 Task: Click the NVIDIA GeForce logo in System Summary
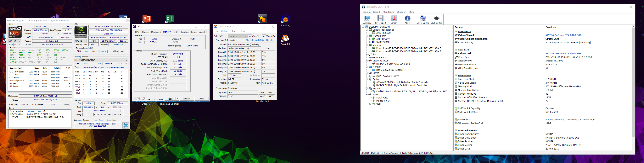tap(81, 32)
